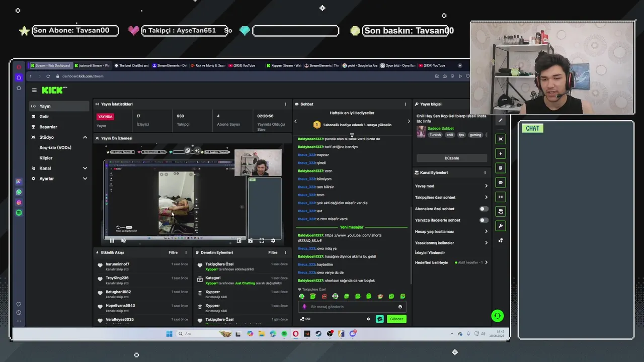Open Sadece Sohbet category link
644x362 pixels.
pyautogui.click(x=440, y=128)
